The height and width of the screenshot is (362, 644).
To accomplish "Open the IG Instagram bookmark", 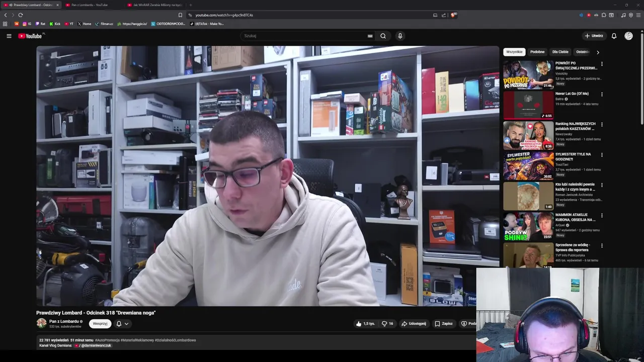I will tap(27, 24).
